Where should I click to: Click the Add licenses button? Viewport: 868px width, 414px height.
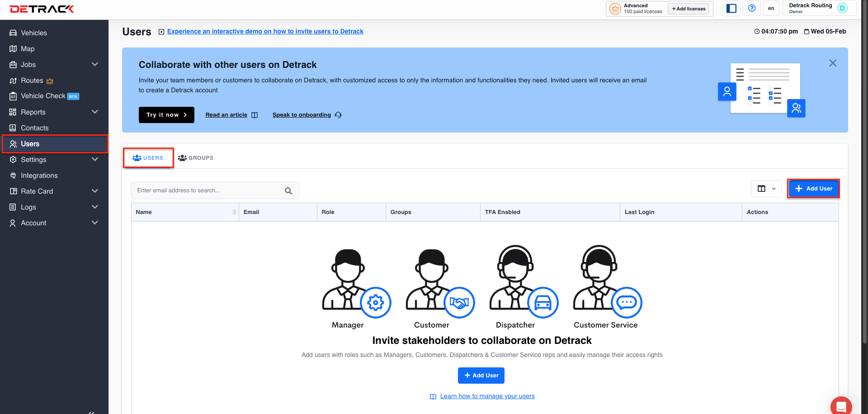point(688,9)
